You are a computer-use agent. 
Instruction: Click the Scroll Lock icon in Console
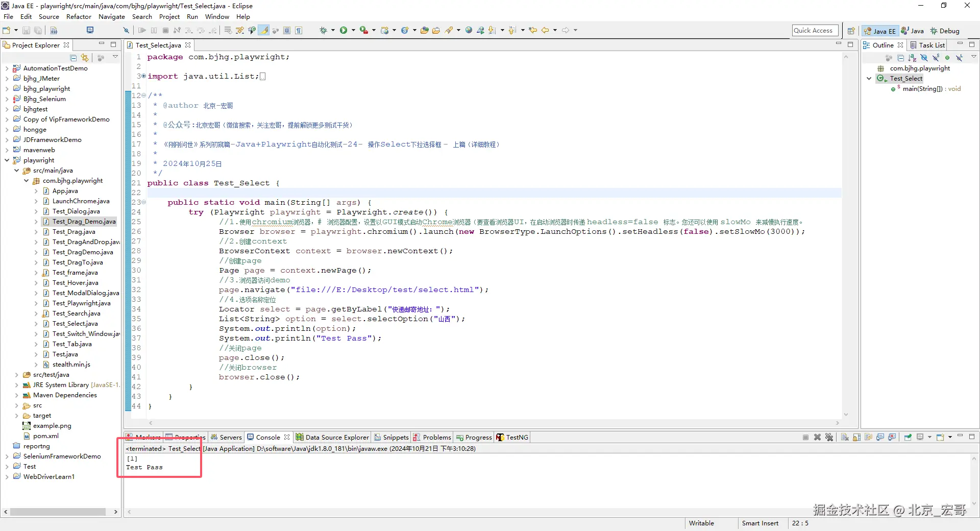click(x=856, y=437)
